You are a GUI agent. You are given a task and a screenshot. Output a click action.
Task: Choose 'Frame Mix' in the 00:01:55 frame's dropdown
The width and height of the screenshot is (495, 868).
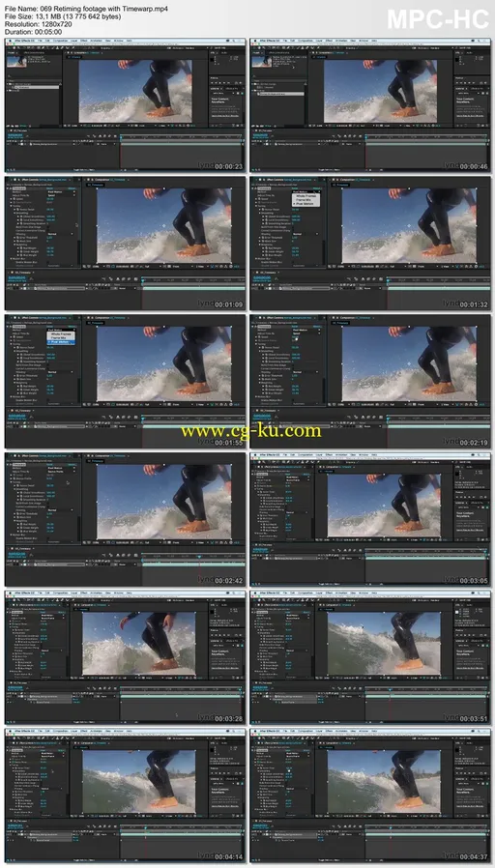(61, 337)
